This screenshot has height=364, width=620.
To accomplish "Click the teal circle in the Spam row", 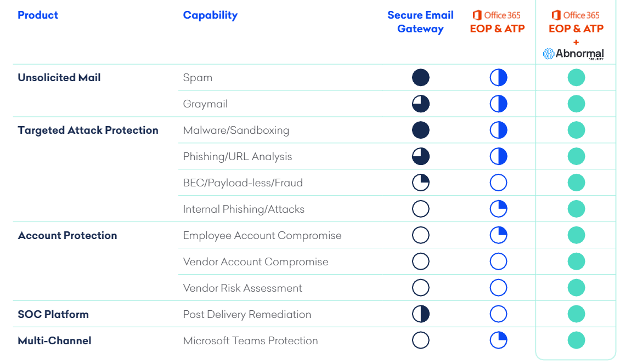I will coord(576,78).
